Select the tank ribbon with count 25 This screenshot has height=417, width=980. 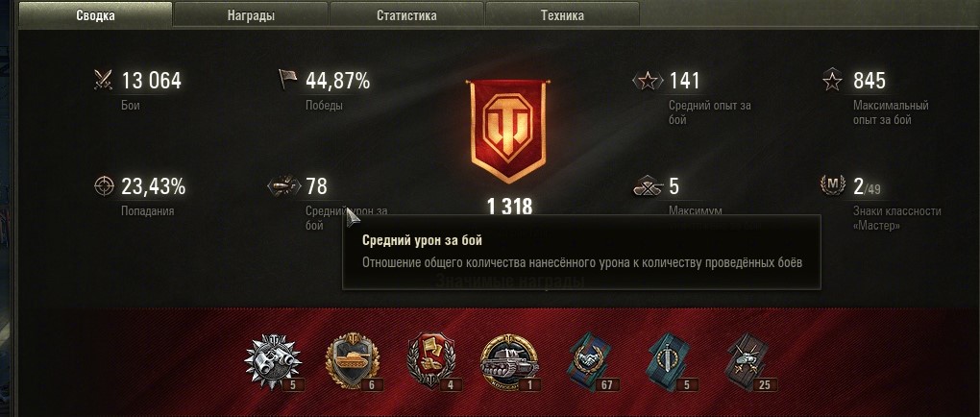[x=750, y=361]
